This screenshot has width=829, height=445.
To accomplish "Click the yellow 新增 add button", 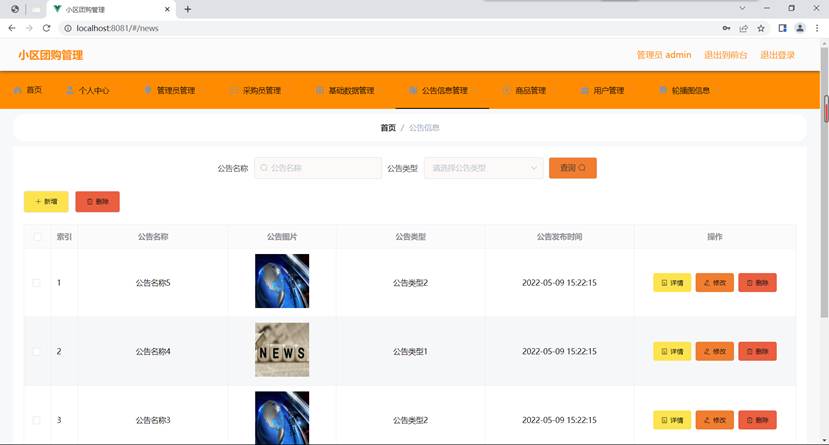I will 46,201.
